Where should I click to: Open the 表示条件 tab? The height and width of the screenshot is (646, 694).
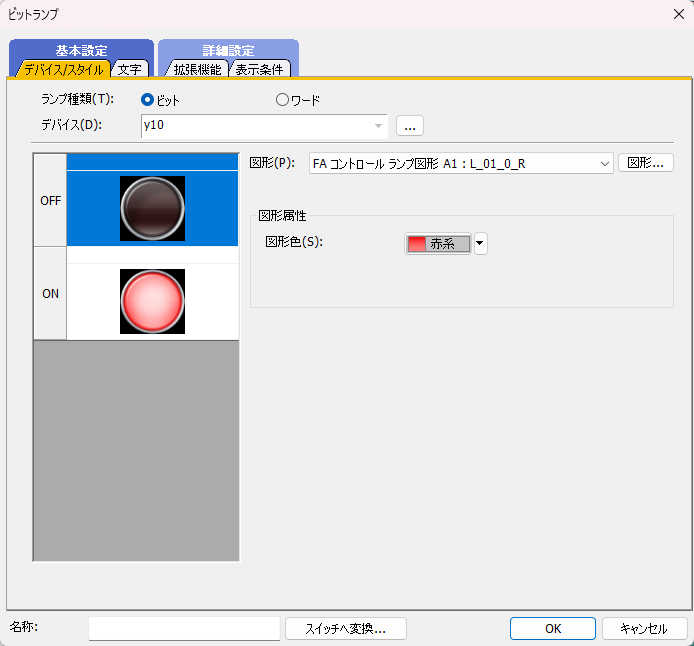(261, 69)
